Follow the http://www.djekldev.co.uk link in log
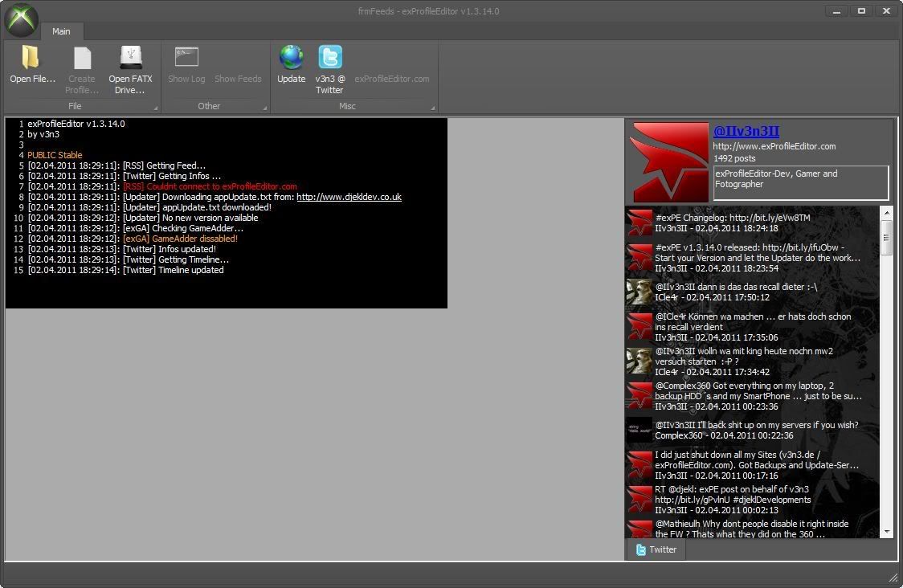Viewport: 903px width, 588px height. (349, 197)
